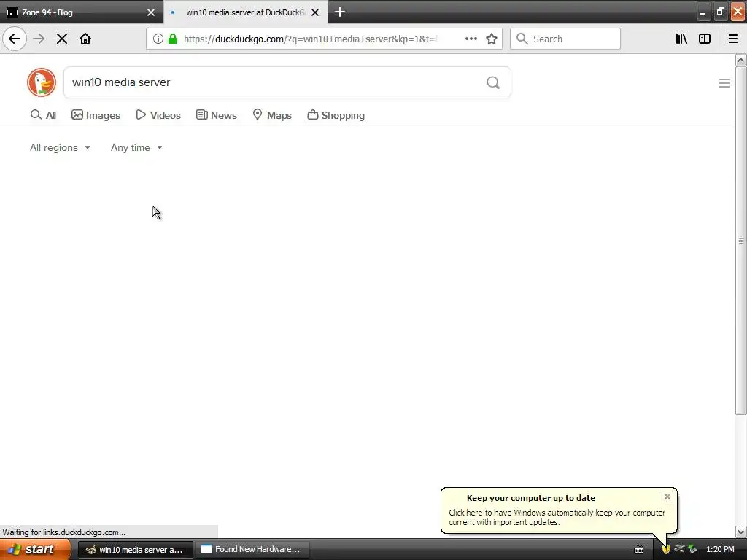Click the green padlock security icon
Screen dimensions: 747x560
point(173,39)
